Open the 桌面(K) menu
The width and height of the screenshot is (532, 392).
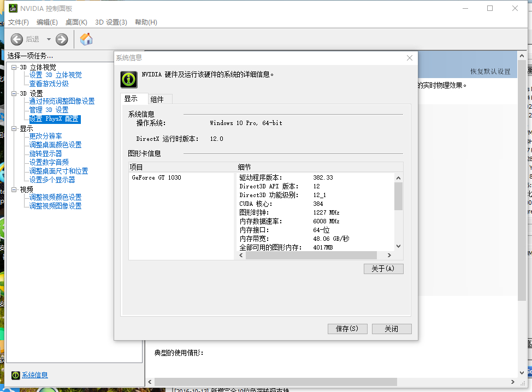coord(76,22)
